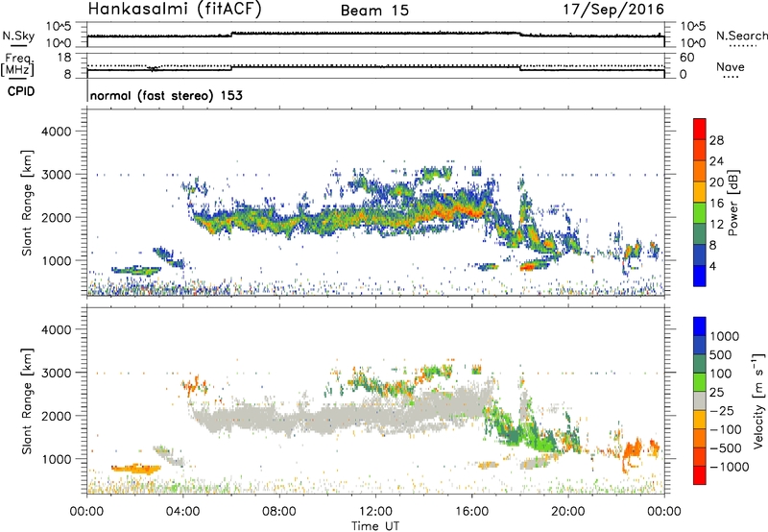Select Slant Range label of power panel
Screen dimensions: 768x532
[27, 203]
